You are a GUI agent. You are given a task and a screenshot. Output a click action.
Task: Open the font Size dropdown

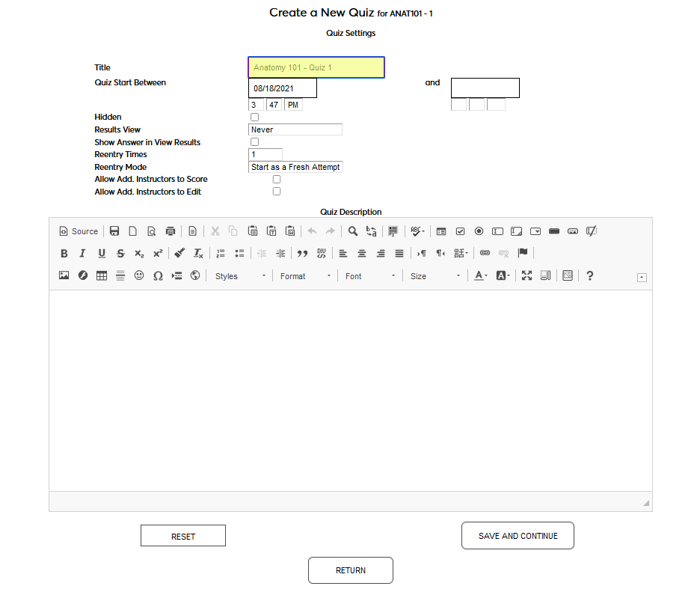click(x=435, y=276)
